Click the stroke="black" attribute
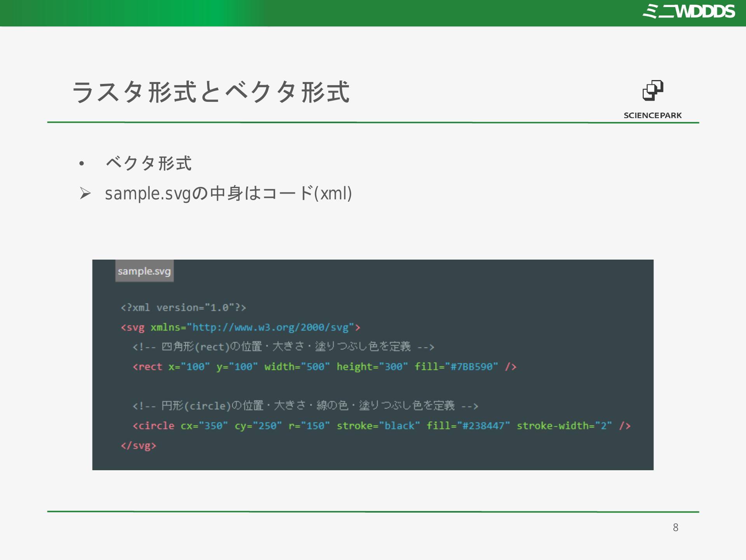 tap(378, 426)
